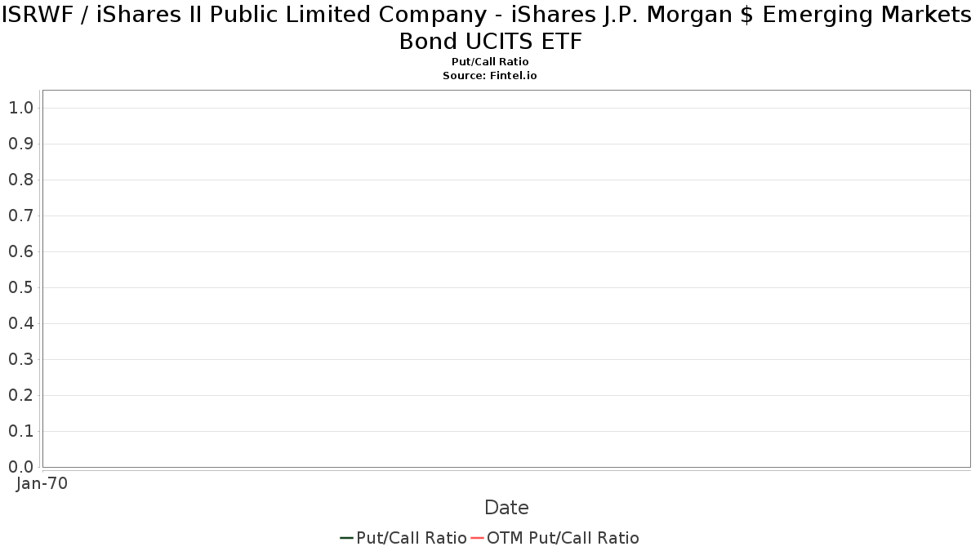This screenshot has width=980, height=551.
Task: Click the 0.3 y-axis tick label
Action: coord(20,359)
